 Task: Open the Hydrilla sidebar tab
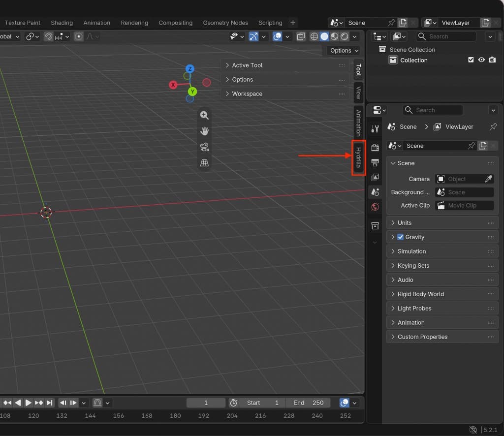tap(358, 157)
